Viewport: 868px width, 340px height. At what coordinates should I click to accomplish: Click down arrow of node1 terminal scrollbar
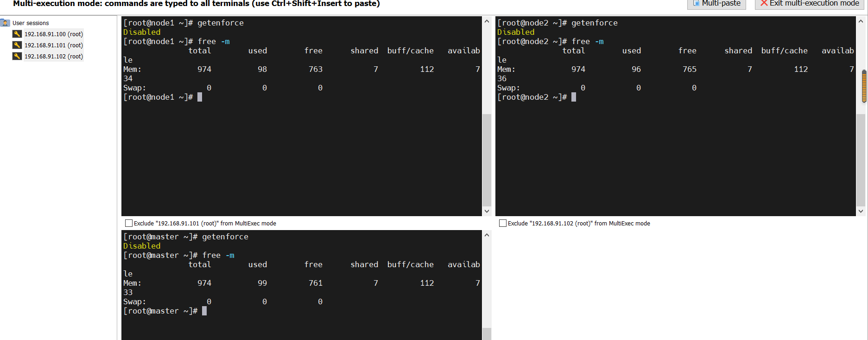[487, 211]
